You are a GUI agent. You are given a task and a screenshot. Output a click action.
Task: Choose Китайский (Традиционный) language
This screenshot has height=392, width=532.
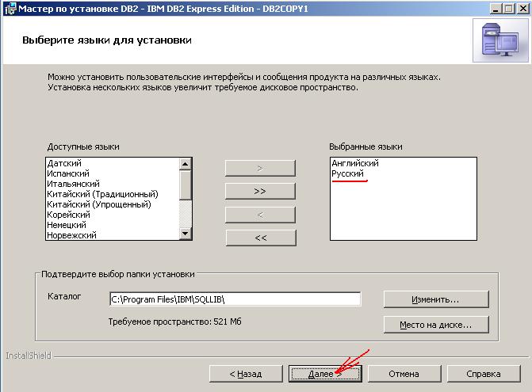pyautogui.click(x=102, y=194)
